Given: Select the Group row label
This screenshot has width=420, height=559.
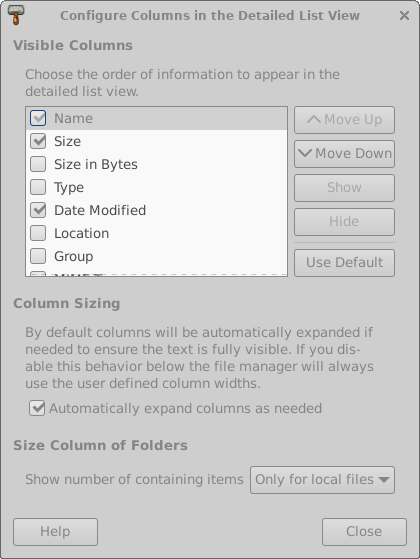Looking at the screenshot, I should [x=74, y=256].
